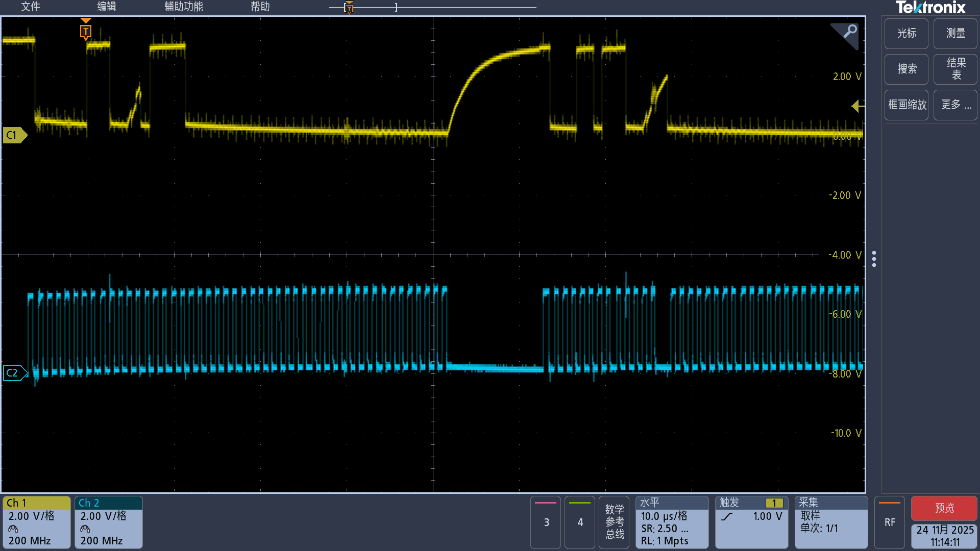980x551 pixels.
Task: Select the Ch 1 channel badge
Action: click(x=36, y=521)
